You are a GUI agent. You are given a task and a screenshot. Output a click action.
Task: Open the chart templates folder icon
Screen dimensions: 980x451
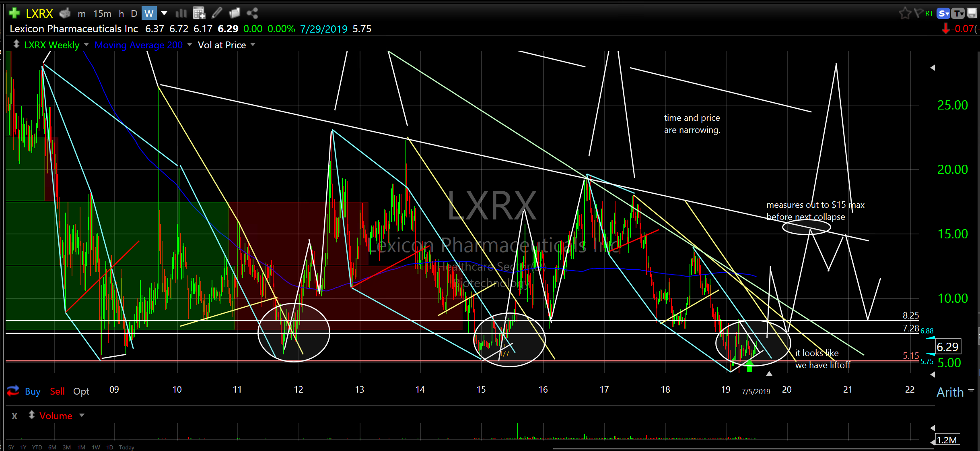pyautogui.click(x=234, y=13)
